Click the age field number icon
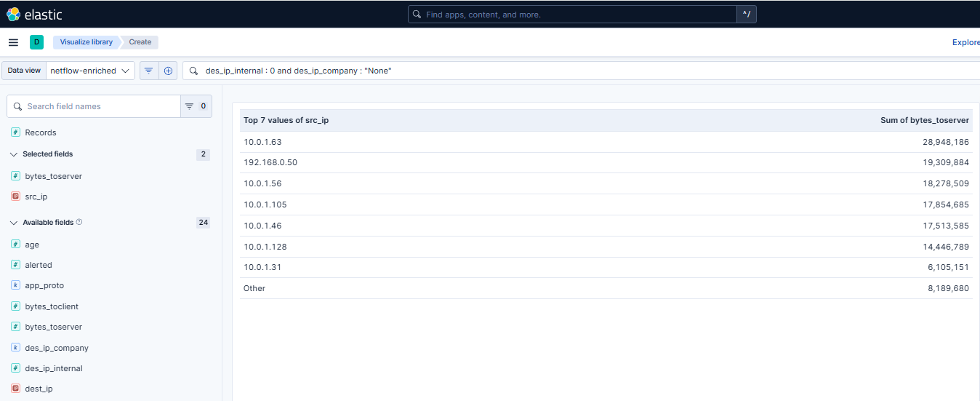 [x=15, y=245]
